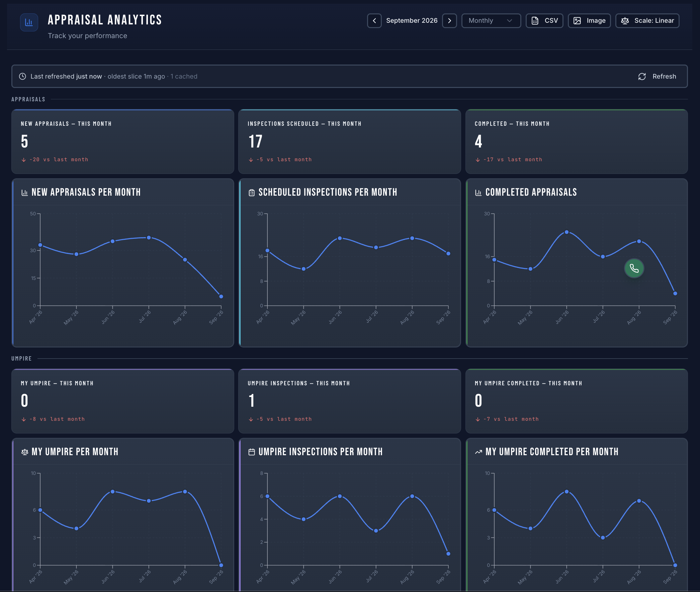Image resolution: width=700 pixels, height=592 pixels.
Task: Go to the previous month with the left chevron
Action: [374, 21]
